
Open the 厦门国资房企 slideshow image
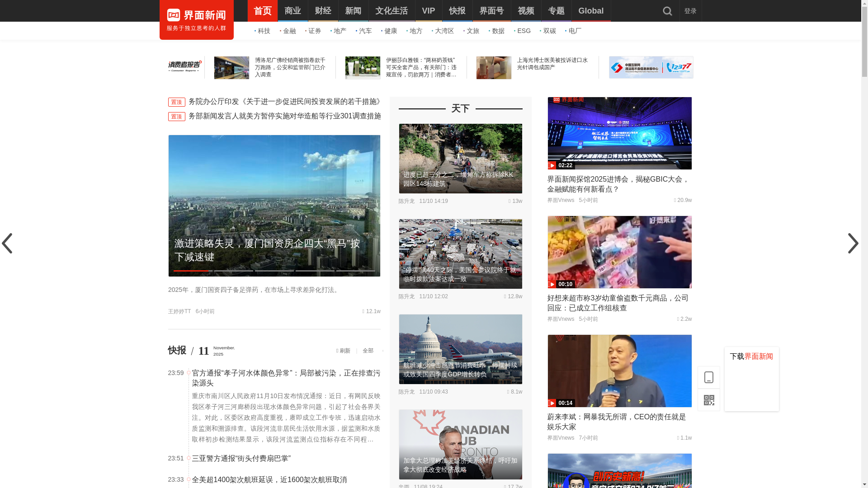(274, 206)
